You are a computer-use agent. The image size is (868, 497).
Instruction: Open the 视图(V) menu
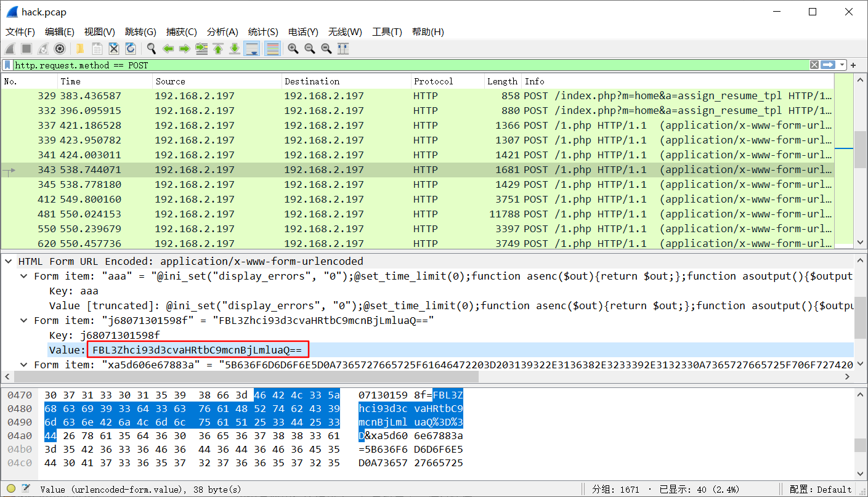[100, 32]
